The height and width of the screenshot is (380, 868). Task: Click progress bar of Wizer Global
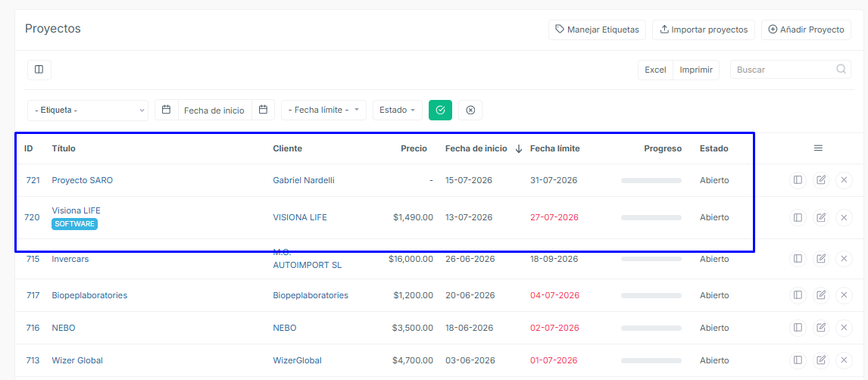651,360
